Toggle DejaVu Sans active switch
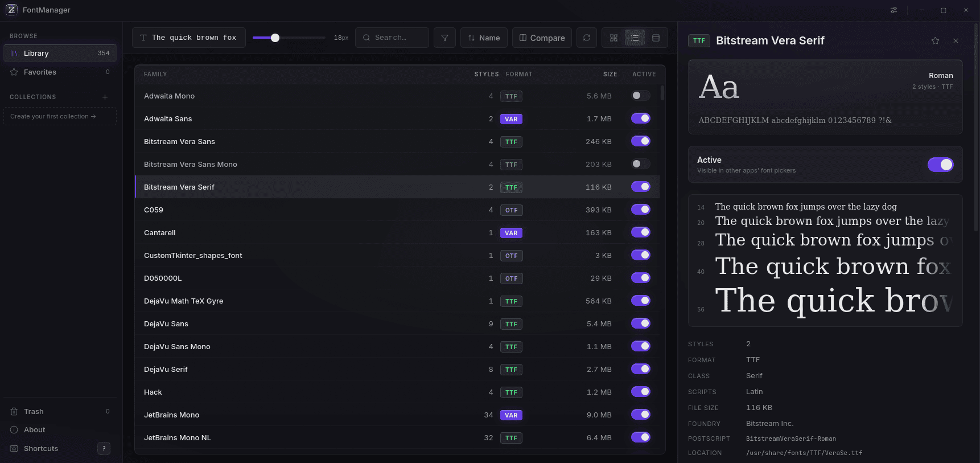 pos(641,323)
